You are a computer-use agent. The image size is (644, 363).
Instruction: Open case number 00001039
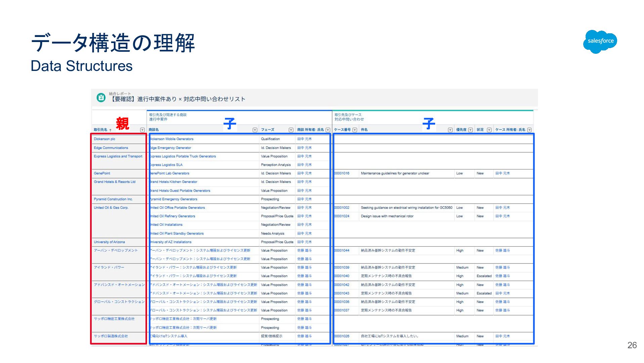tap(342, 268)
